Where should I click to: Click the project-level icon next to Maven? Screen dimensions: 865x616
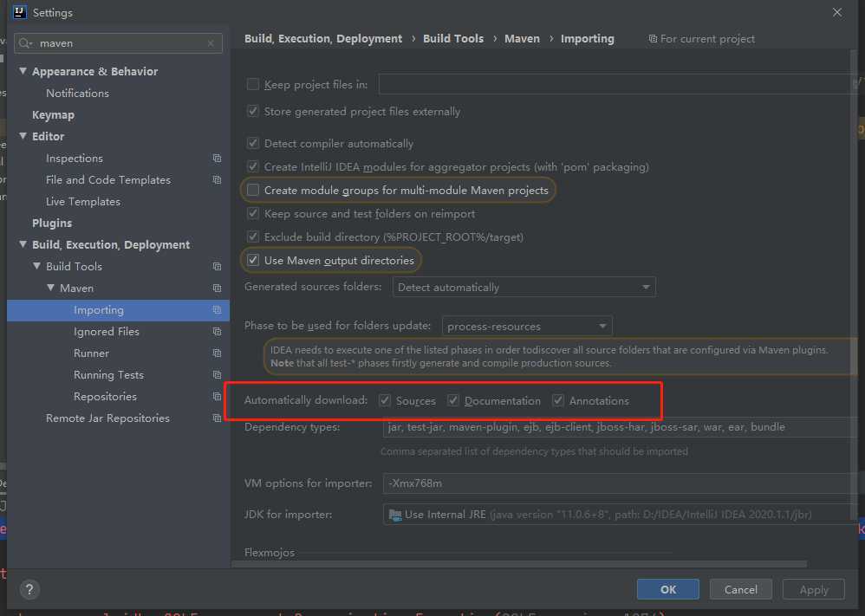pyautogui.click(x=217, y=288)
